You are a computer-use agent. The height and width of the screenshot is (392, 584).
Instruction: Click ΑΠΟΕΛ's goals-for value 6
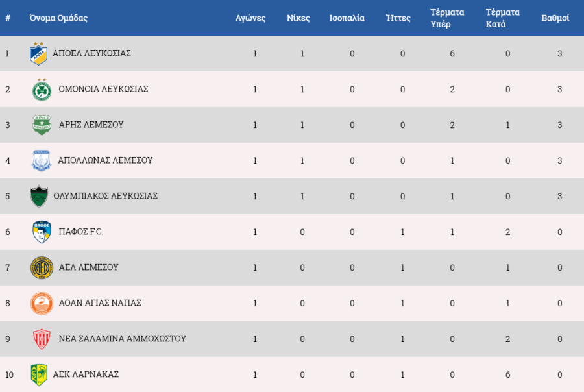click(x=452, y=54)
